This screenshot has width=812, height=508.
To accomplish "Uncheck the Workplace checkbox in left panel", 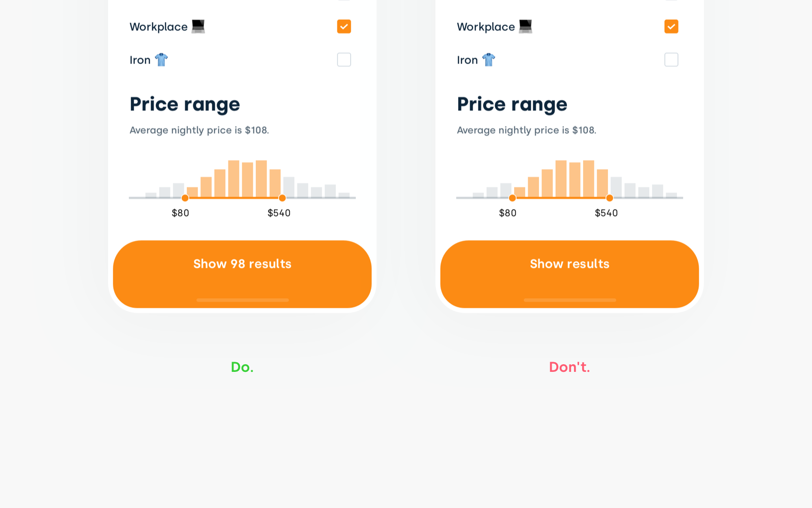I will pyautogui.click(x=344, y=26).
